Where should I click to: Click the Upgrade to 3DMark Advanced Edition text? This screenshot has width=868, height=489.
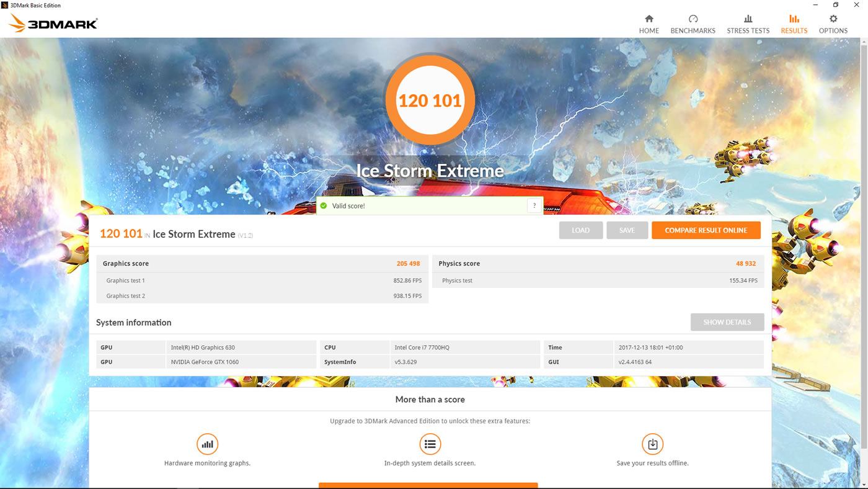coord(430,421)
